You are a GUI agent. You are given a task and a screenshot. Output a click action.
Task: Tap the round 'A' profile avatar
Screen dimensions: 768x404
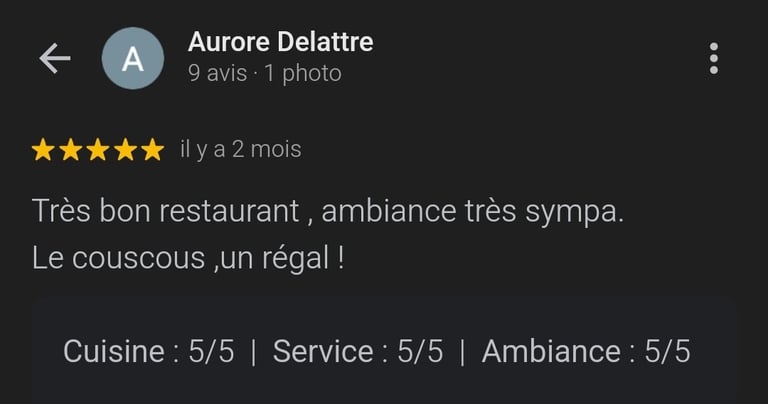coord(133,58)
